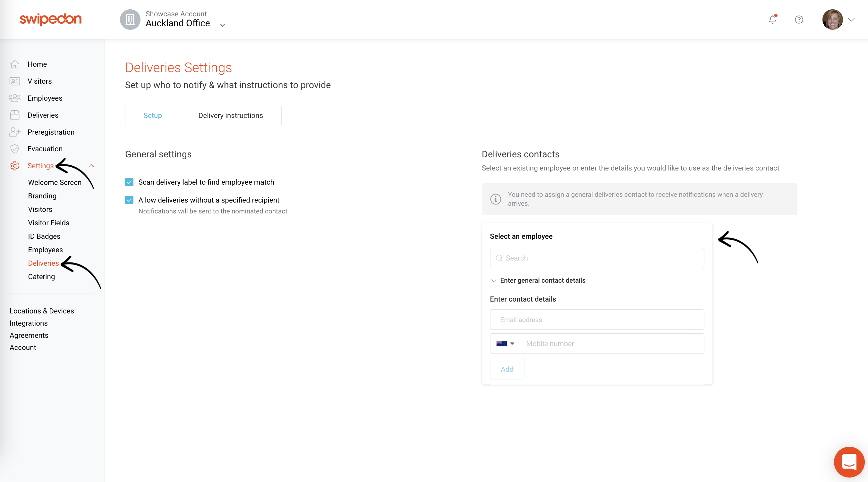Click the SwipedOn logo
The width and height of the screenshot is (868, 482).
[51, 19]
